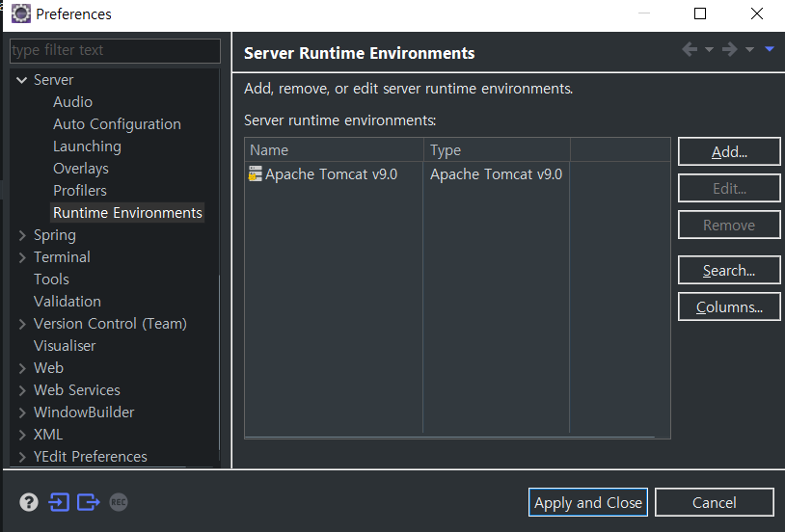Expand the Version Control (Team) node
This screenshot has width=785, height=532.
[22, 324]
